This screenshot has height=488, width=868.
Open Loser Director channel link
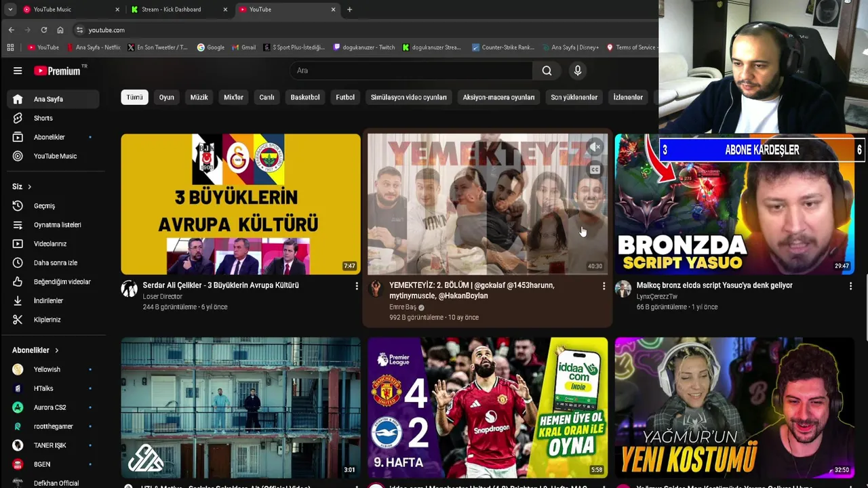pyautogui.click(x=162, y=296)
